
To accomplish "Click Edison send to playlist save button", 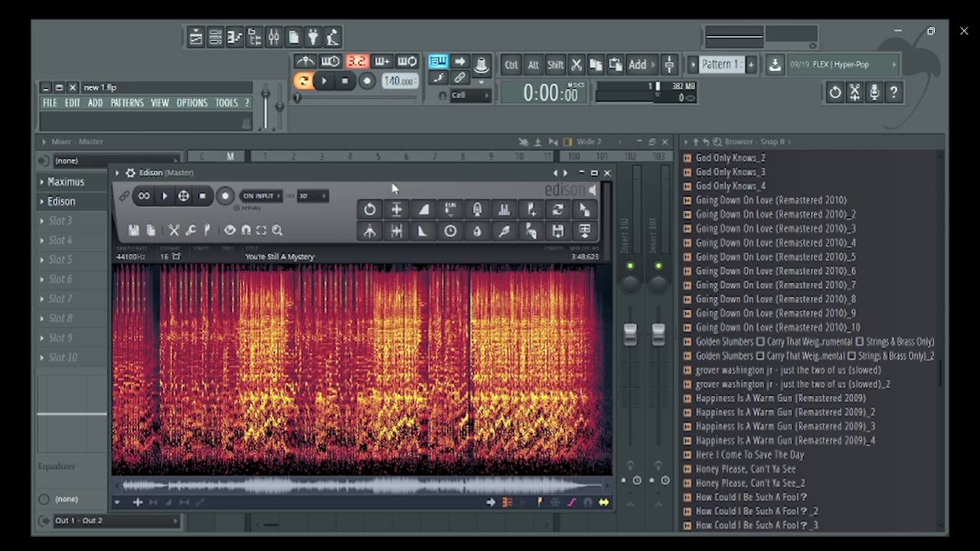I will click(557, 231).
